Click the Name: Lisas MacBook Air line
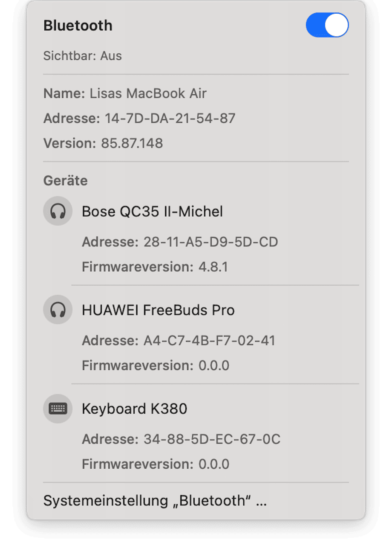The image size is (392, 551). coord(125,93)
